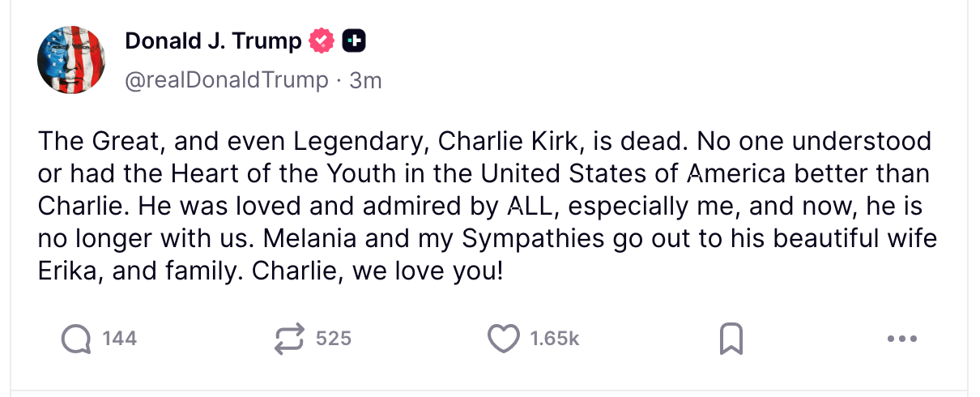Open Donald J. Trump display name link
980x397 pixels.
pos(213,41)
